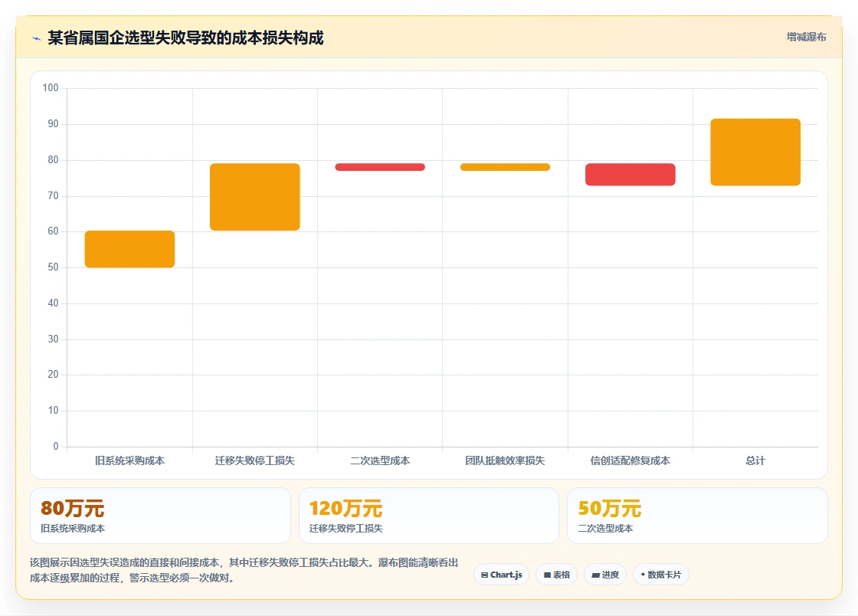Click x-axis label 二次选型成本
The width and height of the screenshot is (858, 616).
coord(380,460)
